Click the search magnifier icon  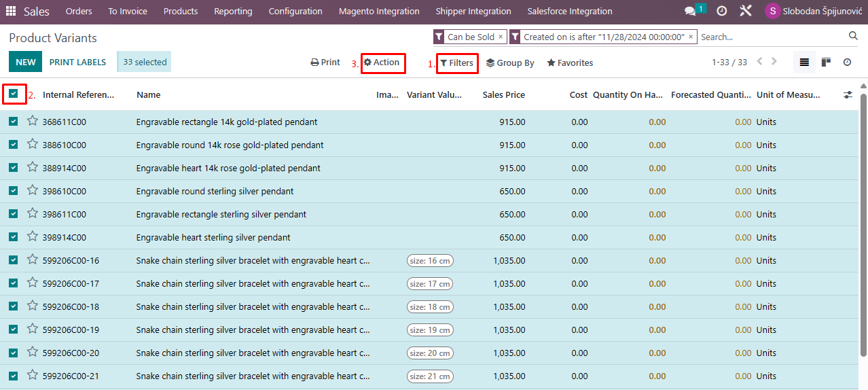point(854,36)
